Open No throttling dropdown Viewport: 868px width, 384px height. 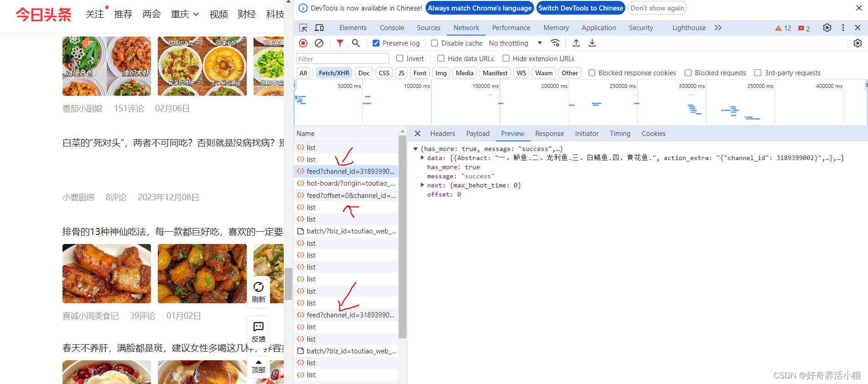515,43
